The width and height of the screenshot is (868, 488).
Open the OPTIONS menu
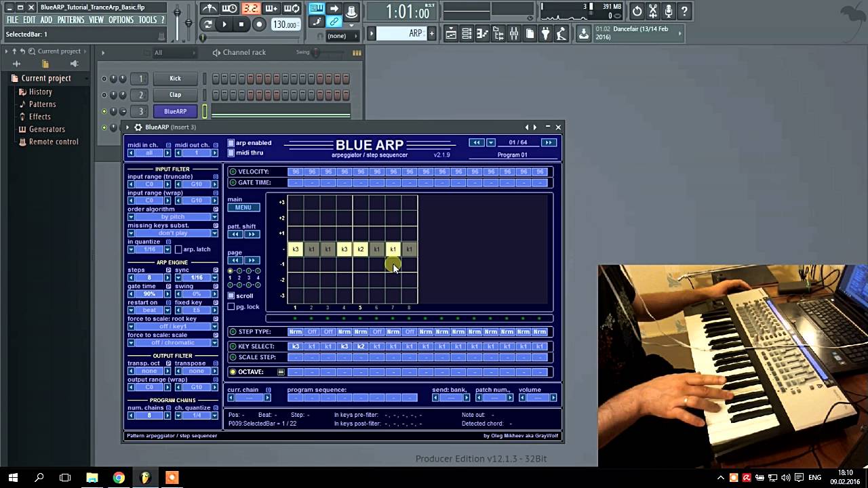121,20
